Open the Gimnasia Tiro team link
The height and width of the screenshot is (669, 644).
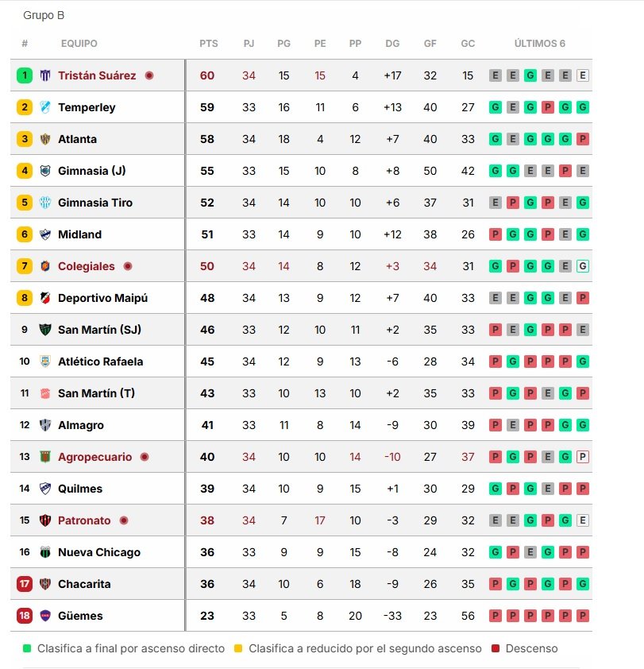pyautogui.click(x=95, y=203)
